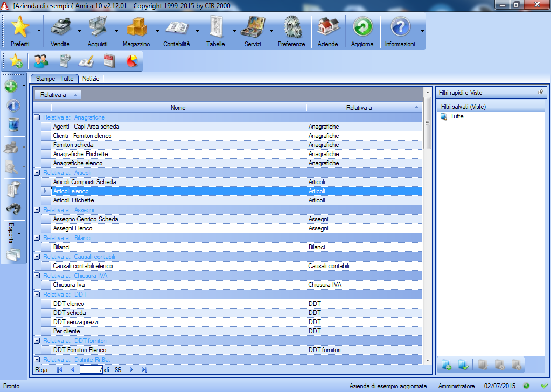Switch to the Notizie tab
The image size is (551, 392).
90,79
